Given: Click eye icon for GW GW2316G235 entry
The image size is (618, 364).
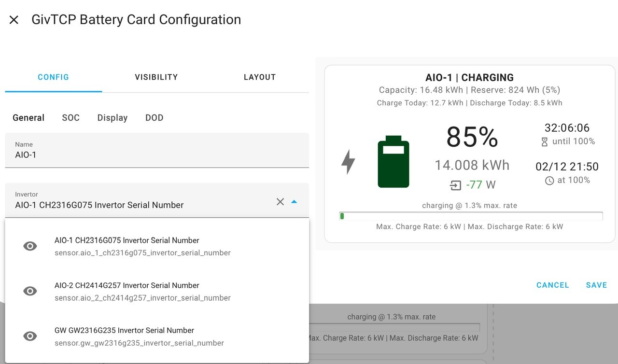Looking at the screenshot, I should click(x=30, y=336).
